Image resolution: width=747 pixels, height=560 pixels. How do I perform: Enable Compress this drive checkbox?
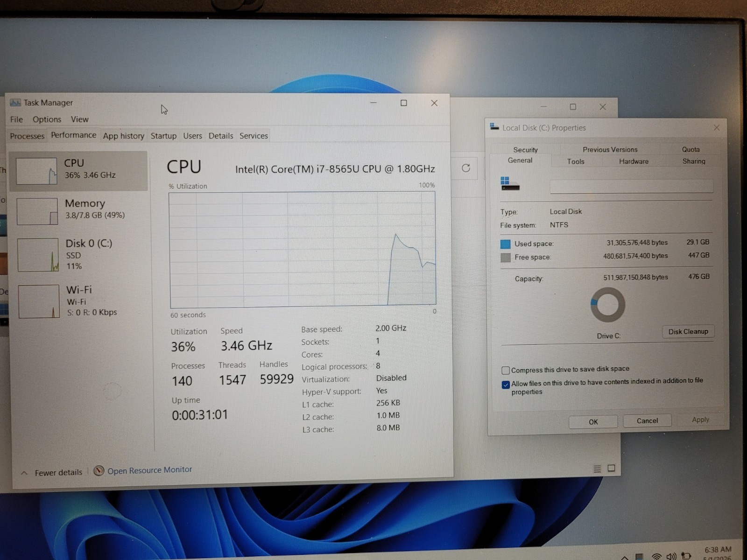[x=506, y=371]
